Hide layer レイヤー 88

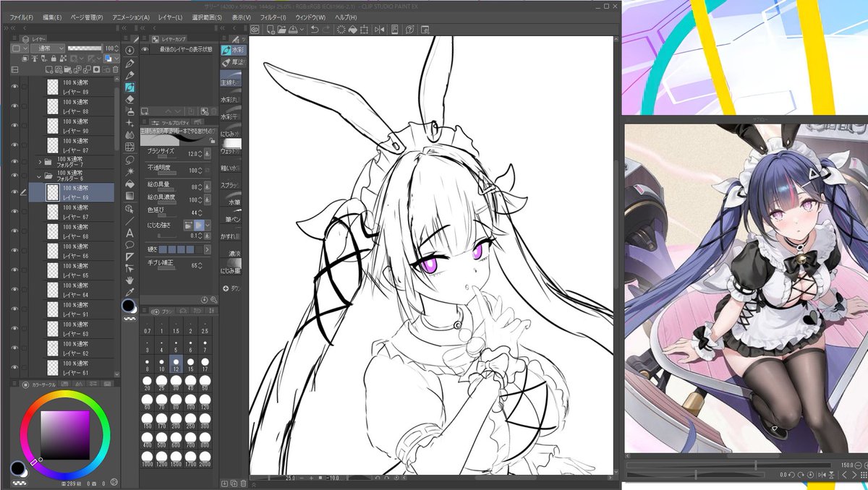pyautogui.click(x=14, y=106)
